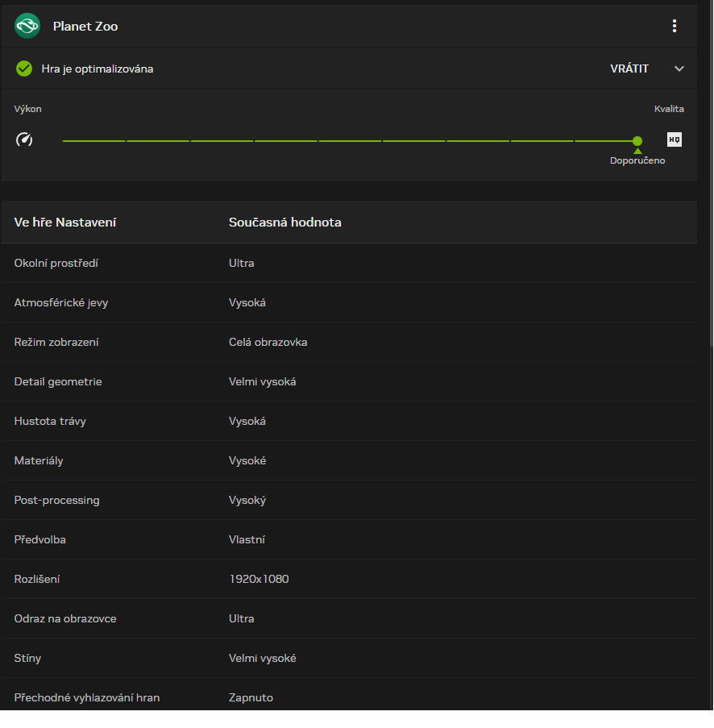Click the green slider handle at Doporučeno
This screenshot has width=714, height=728.
click(x=637, y=140)
